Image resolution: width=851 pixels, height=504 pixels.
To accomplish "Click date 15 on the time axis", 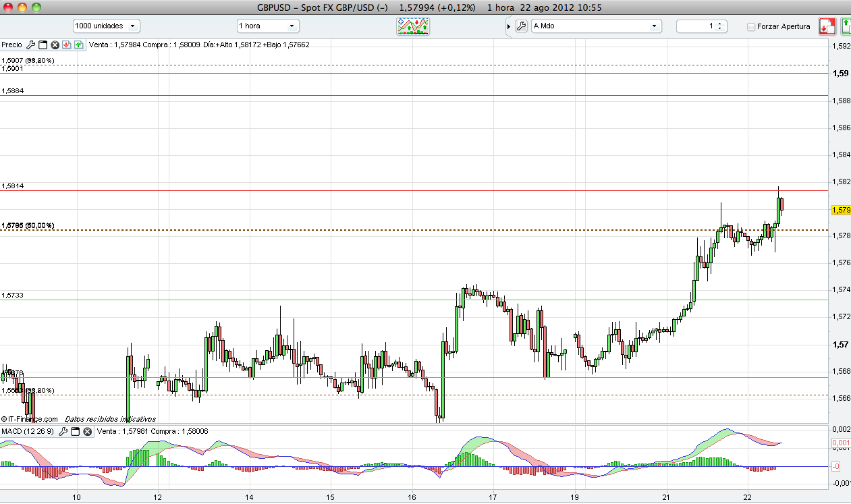I will pyautogui.click(x=331, y=497).
